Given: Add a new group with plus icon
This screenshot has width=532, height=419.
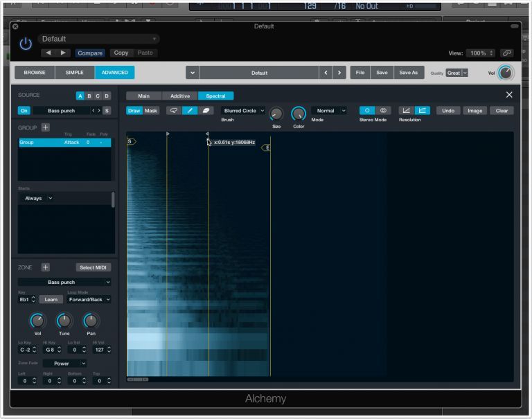Looking at the screenshot, I should [45, 127].
